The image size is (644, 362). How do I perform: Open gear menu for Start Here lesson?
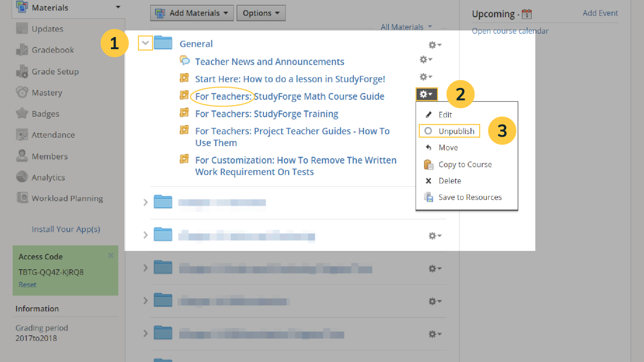426,77
